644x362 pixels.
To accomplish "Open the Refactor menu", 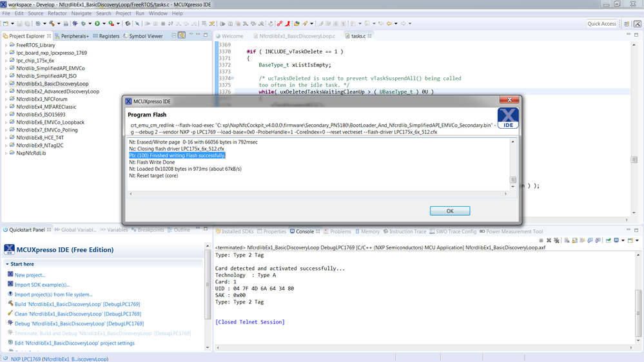I will point(57,14).
